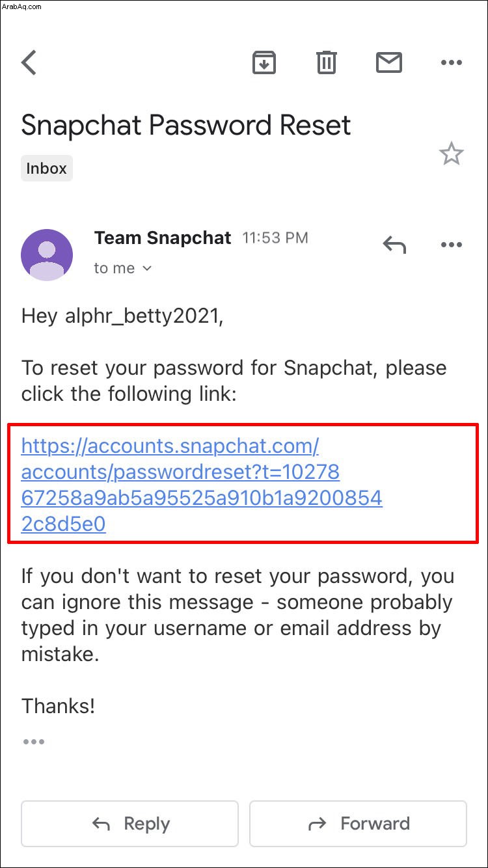Star the Snapchat Password Reset email

[x=451, y=154]
